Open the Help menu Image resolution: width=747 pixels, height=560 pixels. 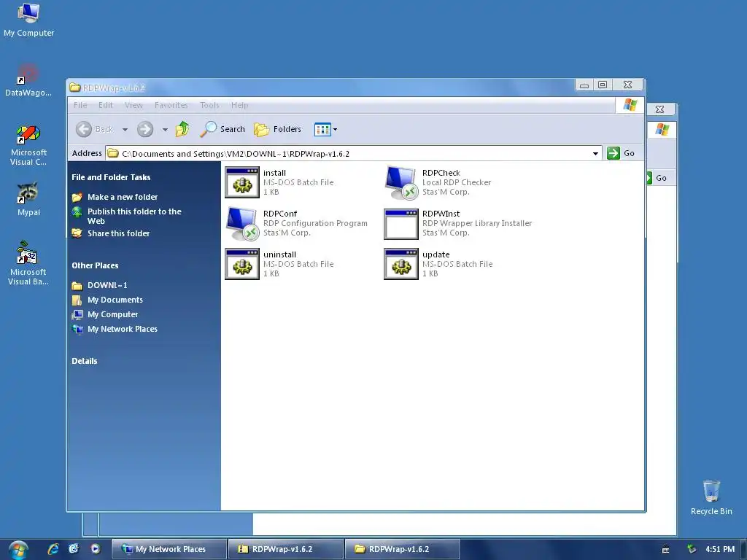239,105
